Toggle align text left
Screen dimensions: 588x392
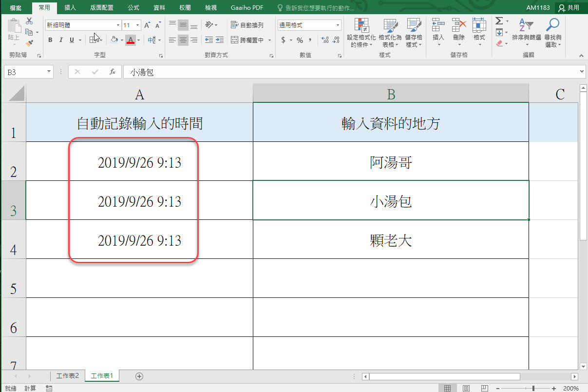coord(172,40)
